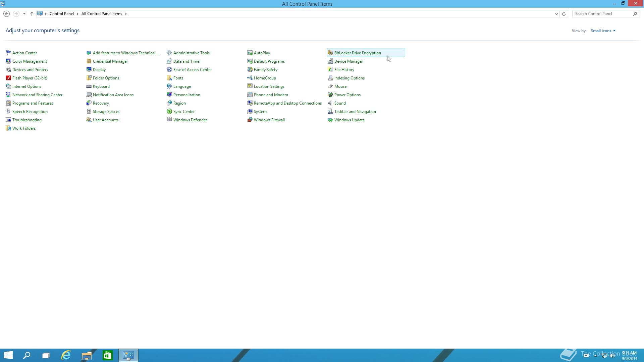This screenshot has height=362, width=644.
Task: Click the Troubleshooting icon
Action: pyautogui.click(x=8, y=120)
